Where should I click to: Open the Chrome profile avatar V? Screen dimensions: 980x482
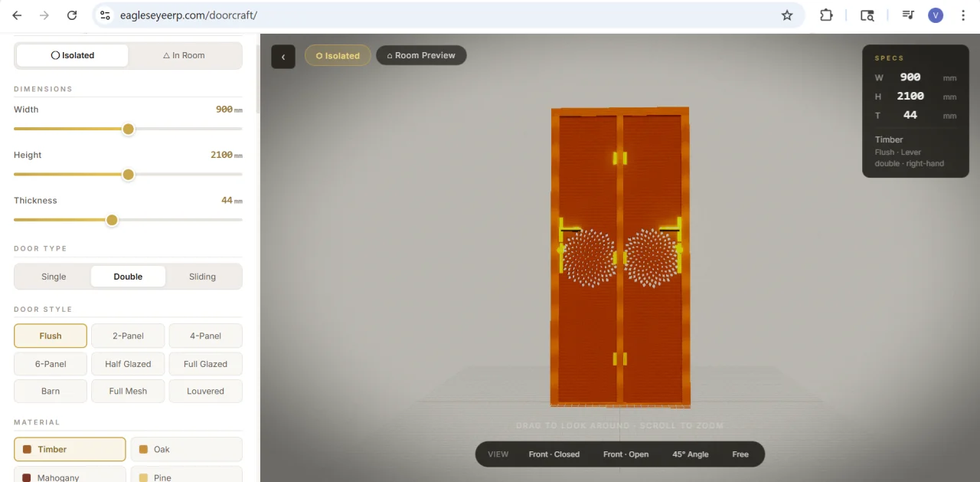936,15
